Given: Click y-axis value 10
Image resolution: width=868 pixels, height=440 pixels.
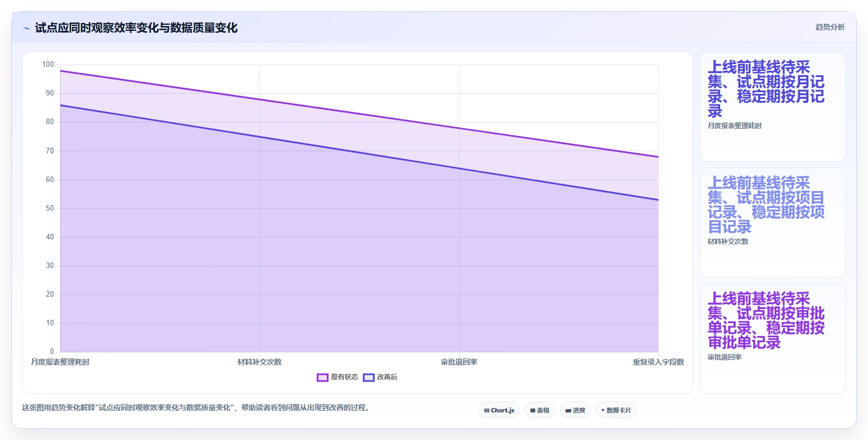Looking at the screenshot, I should tap(50, 323).
